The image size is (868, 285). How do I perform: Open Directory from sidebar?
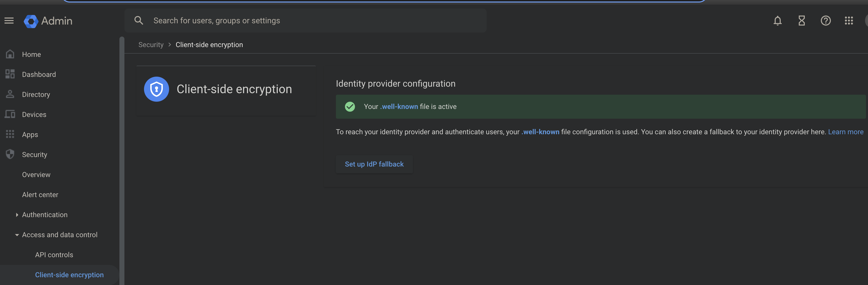pyautogui.click(x=36, y=95)
